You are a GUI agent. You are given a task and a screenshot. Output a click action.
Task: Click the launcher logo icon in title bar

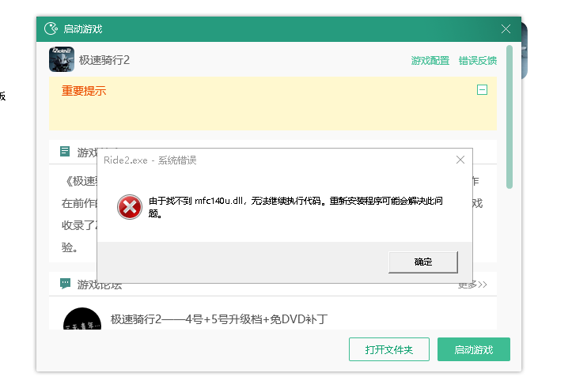point(51,28)
